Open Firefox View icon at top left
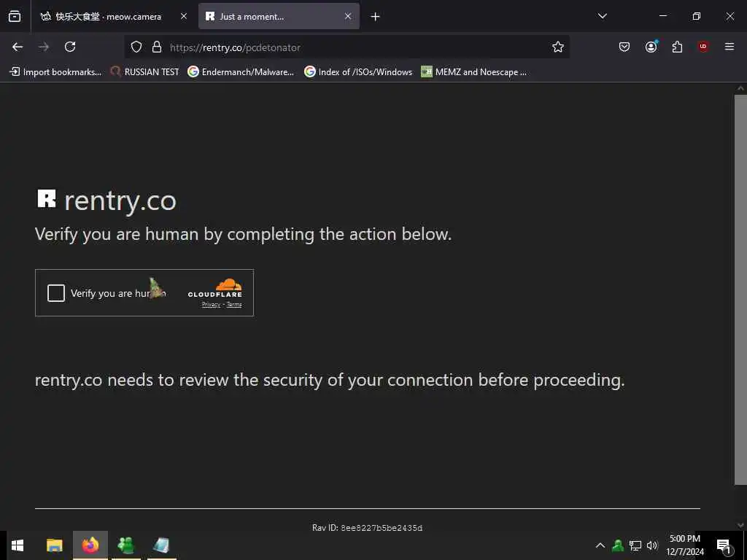747x560 pixels. pyautogui.click(x=15, y=16)
